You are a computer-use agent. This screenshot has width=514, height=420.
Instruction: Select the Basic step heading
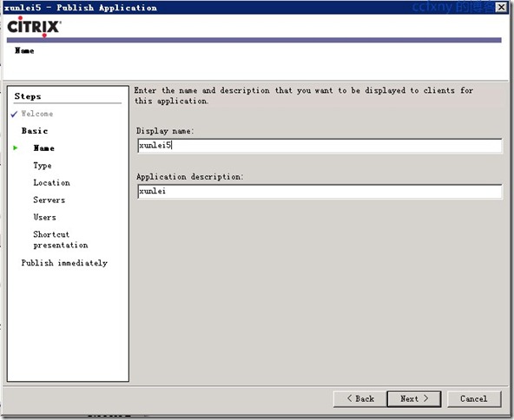point(35,131)
